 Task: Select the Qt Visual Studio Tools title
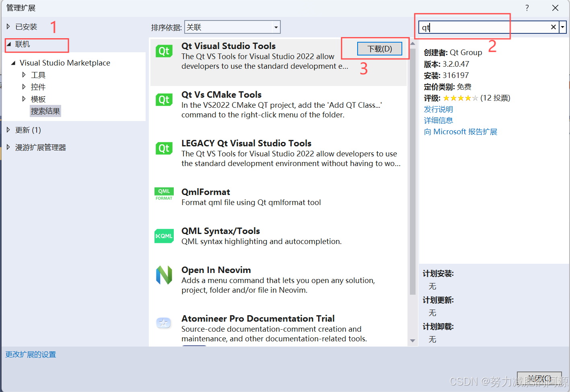point(228,46)
